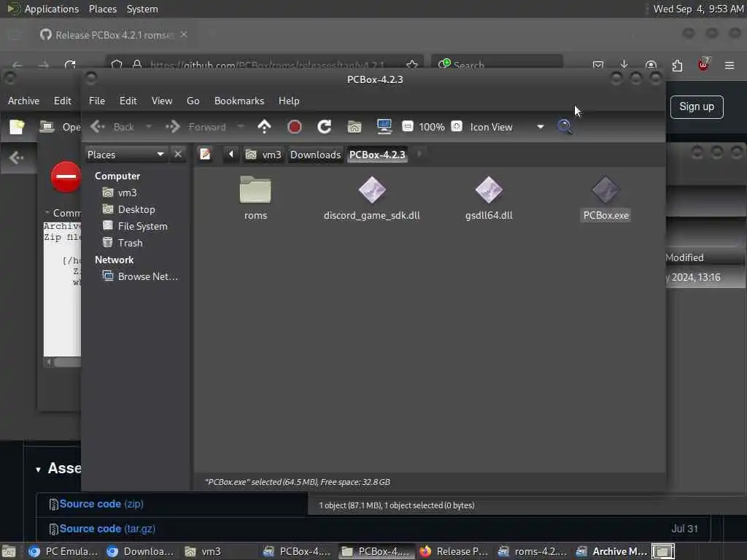Close the Places side pane
This screenshot has width=747, height=560.
(178, 155)
